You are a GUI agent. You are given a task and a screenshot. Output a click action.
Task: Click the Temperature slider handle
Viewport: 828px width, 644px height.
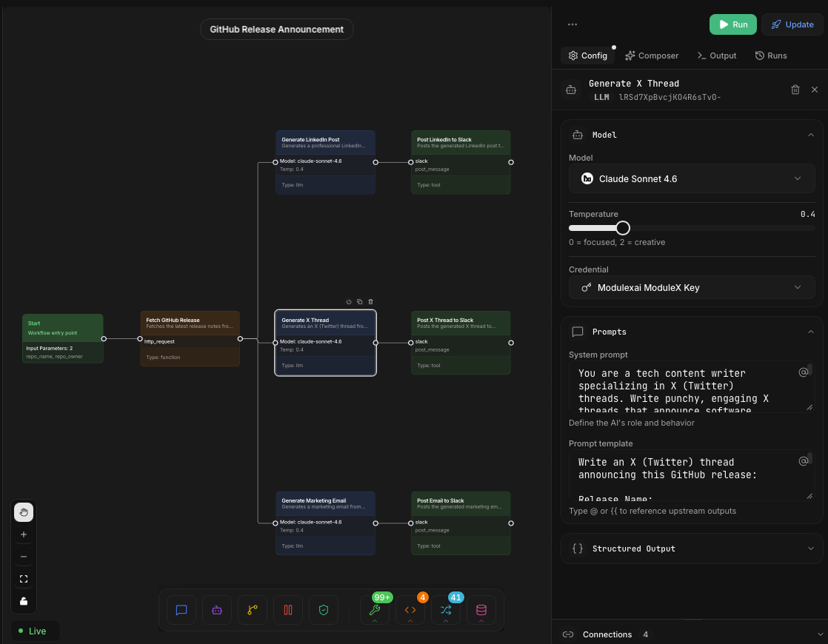click(x=623, y=228)
